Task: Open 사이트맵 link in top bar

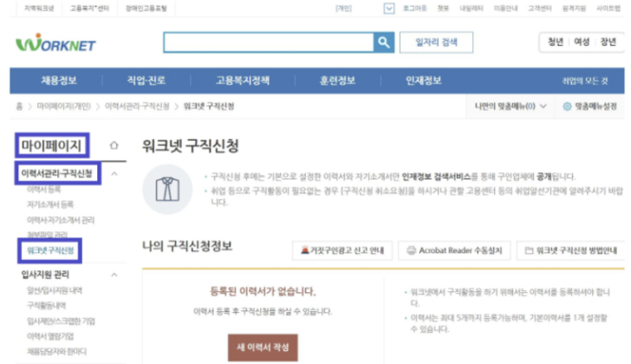Action: coord(608,9)
